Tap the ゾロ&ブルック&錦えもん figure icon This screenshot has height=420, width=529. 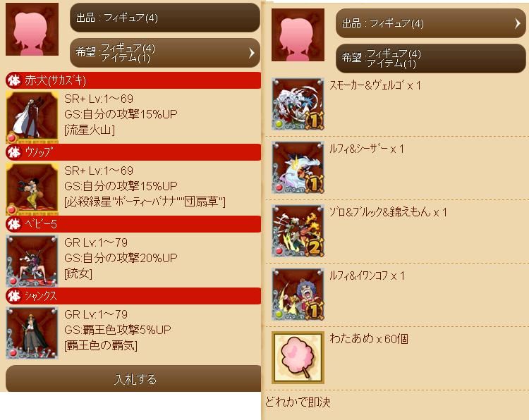pos(298,231)
